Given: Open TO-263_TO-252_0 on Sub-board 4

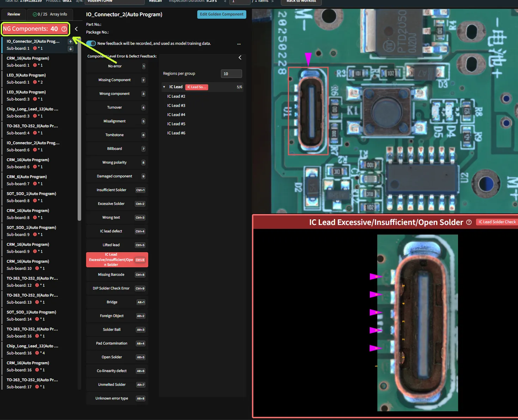Looking at the screenshot, I should tap(39, 129).
